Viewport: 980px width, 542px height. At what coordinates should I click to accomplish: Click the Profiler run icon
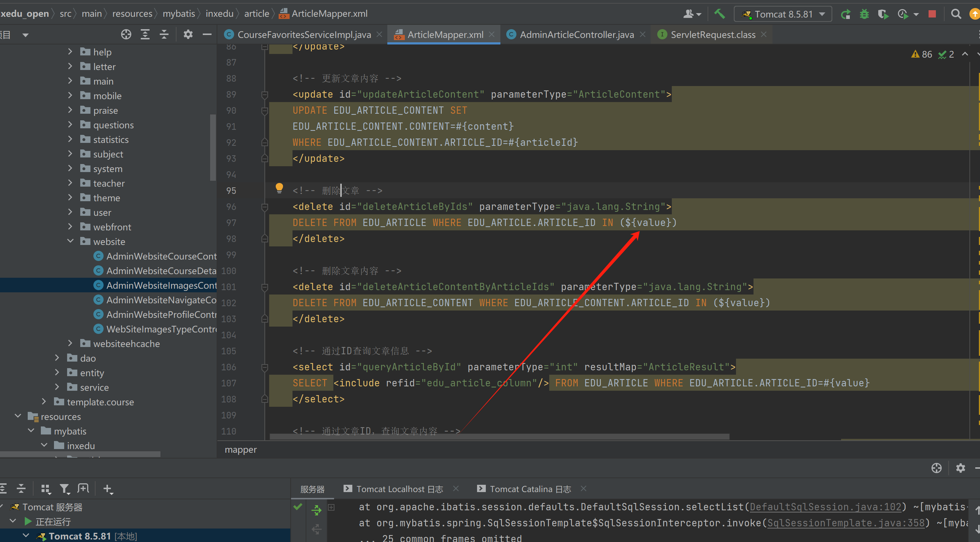tap(903, 15)
